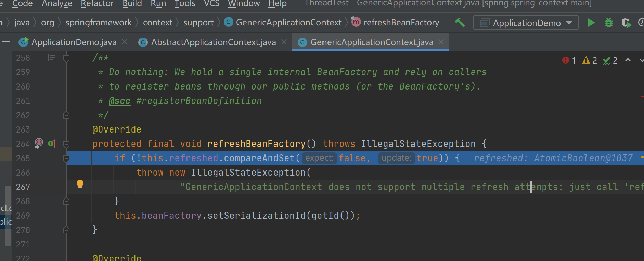This screenshot has width=644, height=261.
Task: Click the overrides method gutter icon on line 264
Action: point(52,143)
